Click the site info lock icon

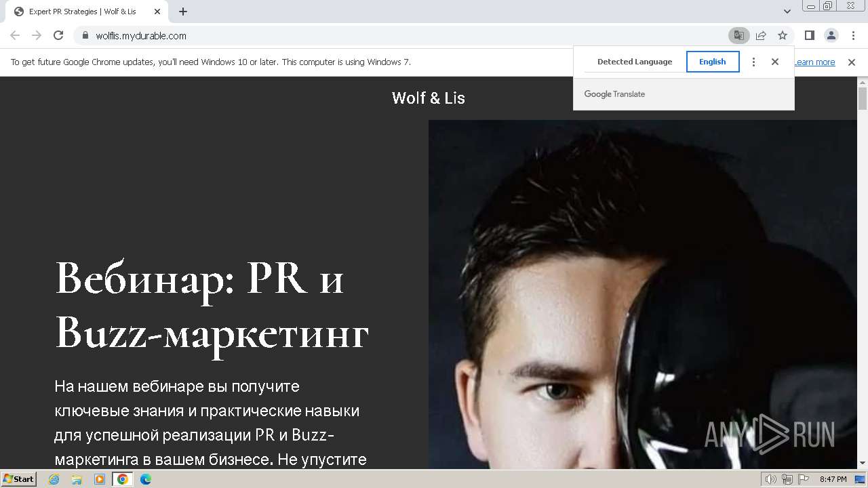click(85, 35)
